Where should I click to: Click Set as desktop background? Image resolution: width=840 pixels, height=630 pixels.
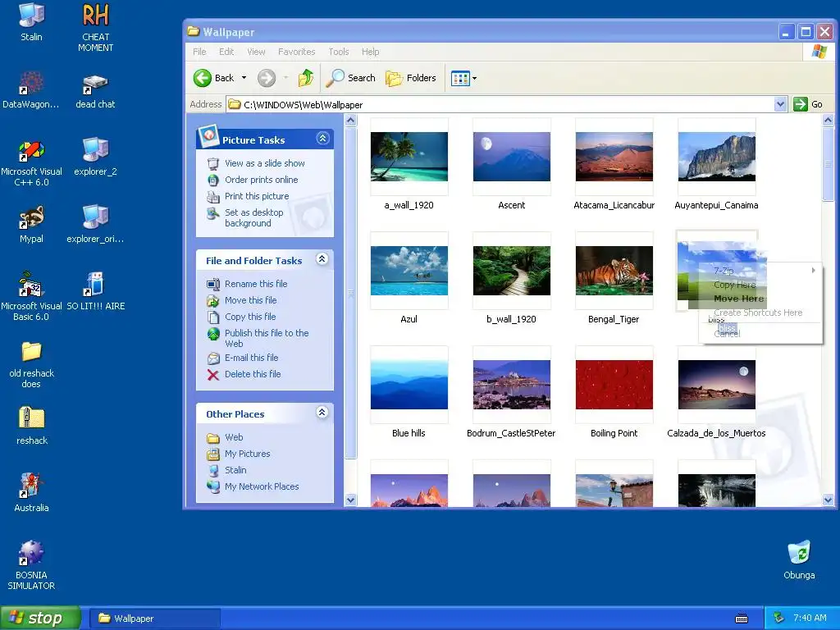254,217
